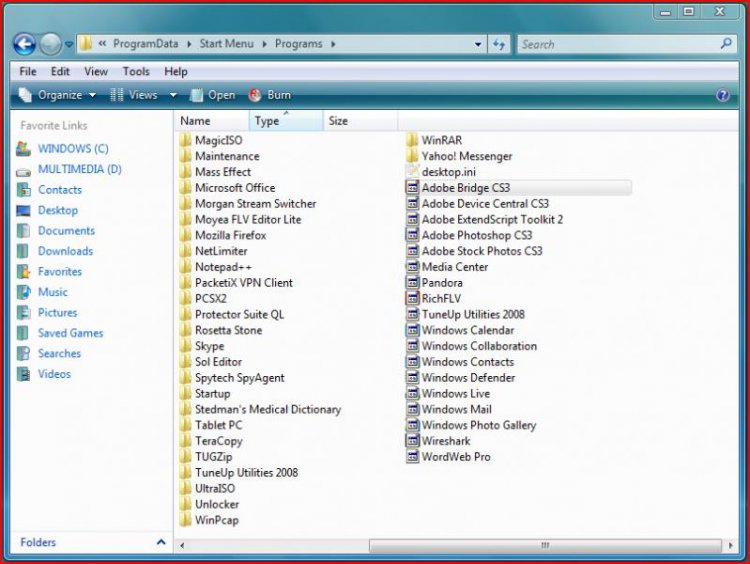Click the Desktop favorite link icon
The height and width of the screenshot is (564, 750).
[x=23, y=210]
